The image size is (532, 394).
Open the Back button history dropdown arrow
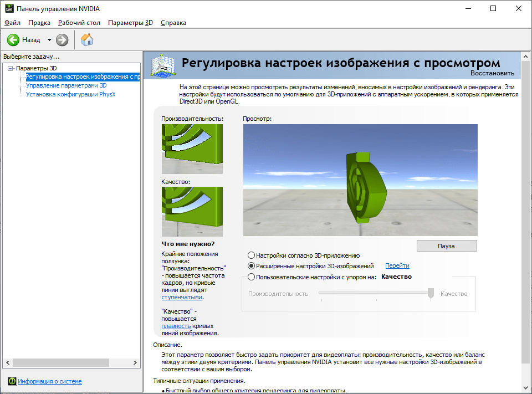(49, 40)
